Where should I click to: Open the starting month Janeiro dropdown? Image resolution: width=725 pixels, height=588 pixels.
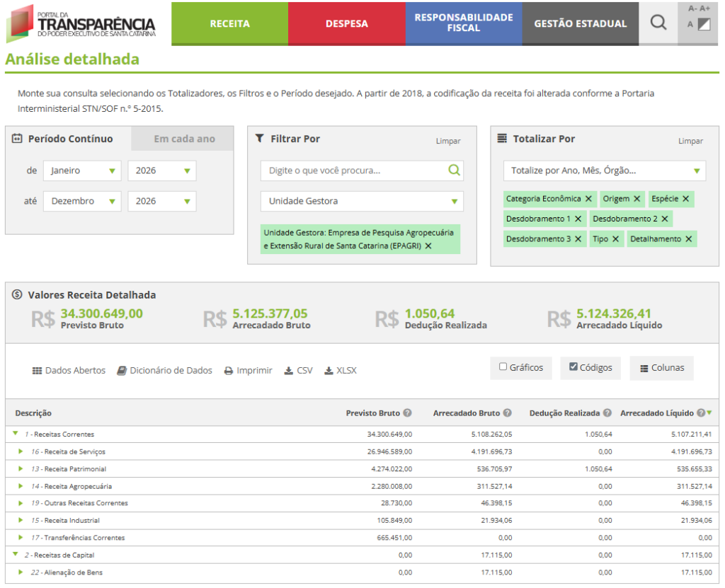pyautogui.click(x=82, y=171)
